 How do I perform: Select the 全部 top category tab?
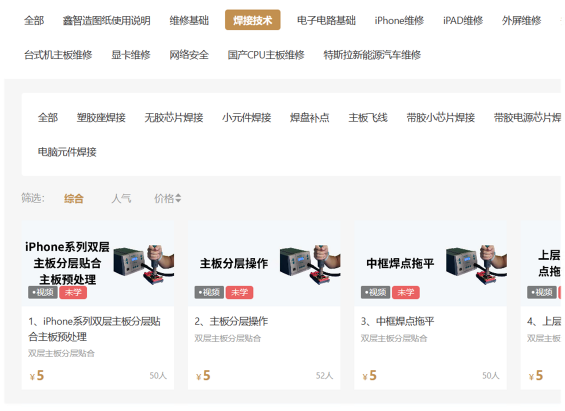pos(34,21)
